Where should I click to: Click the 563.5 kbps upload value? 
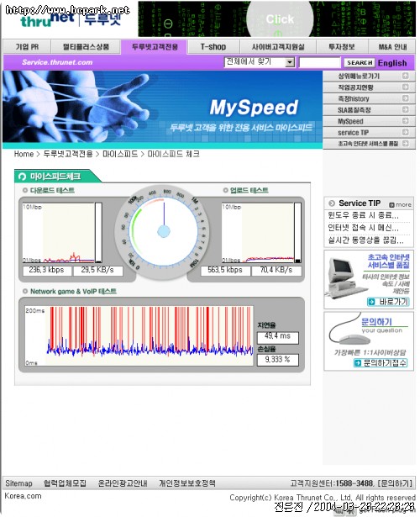225,270
